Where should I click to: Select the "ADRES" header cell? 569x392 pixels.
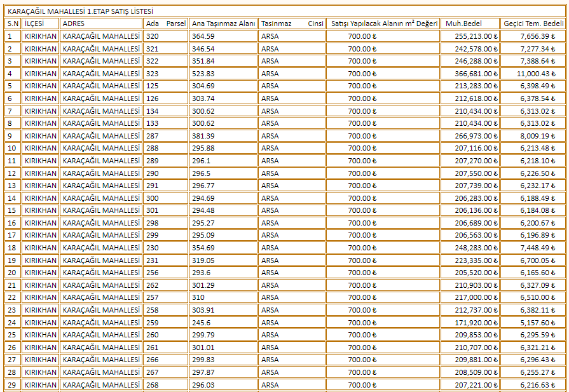tap(101, 24)
